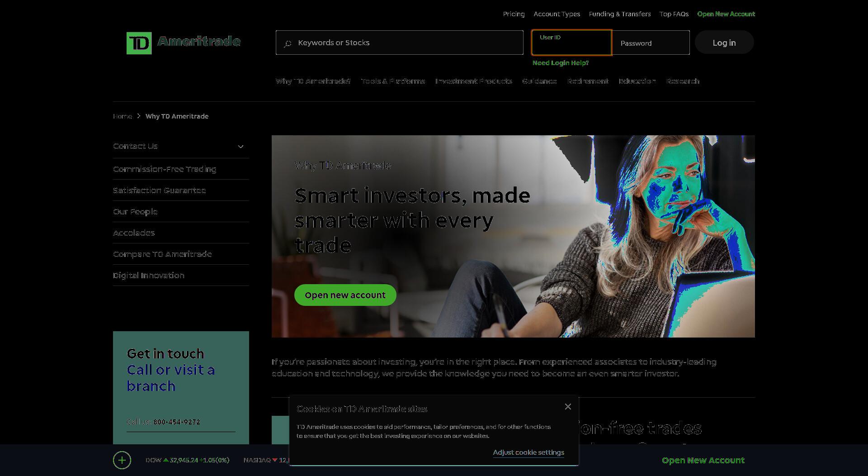The height and width of the screenshot is (476, 868).
Task: Click the Call or visit a branch heading
Action: pyautogui.click(x=171, y=378)
